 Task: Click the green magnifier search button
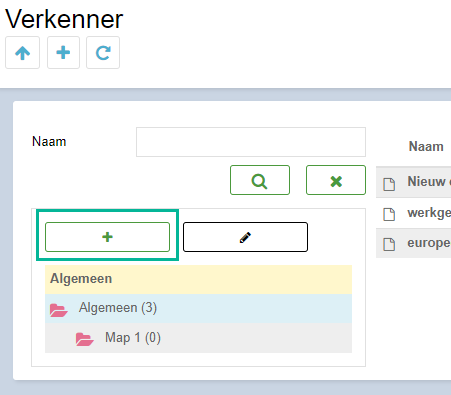[260, 180]
